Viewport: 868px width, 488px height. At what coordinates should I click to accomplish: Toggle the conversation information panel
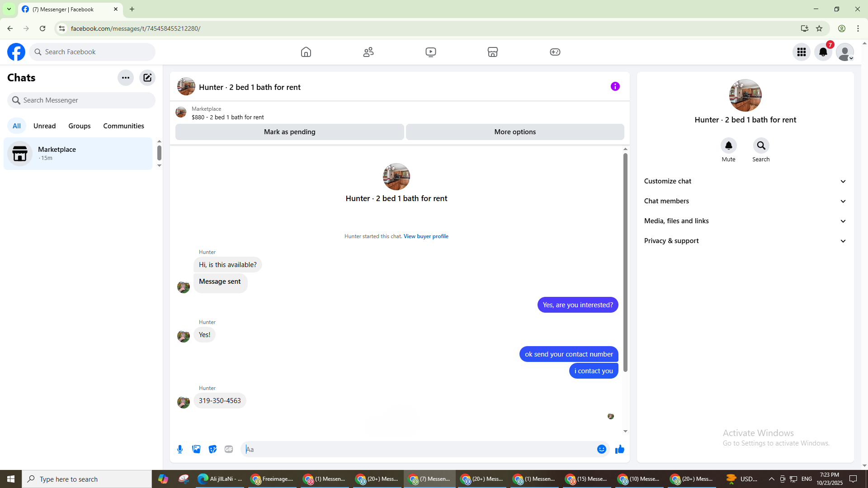(x=615, y=86)
